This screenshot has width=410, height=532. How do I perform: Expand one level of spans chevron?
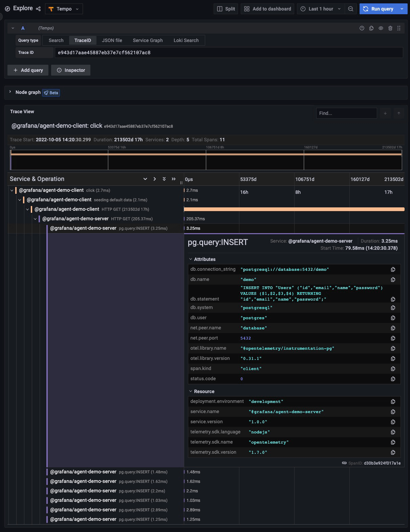[x=145, y=179]
